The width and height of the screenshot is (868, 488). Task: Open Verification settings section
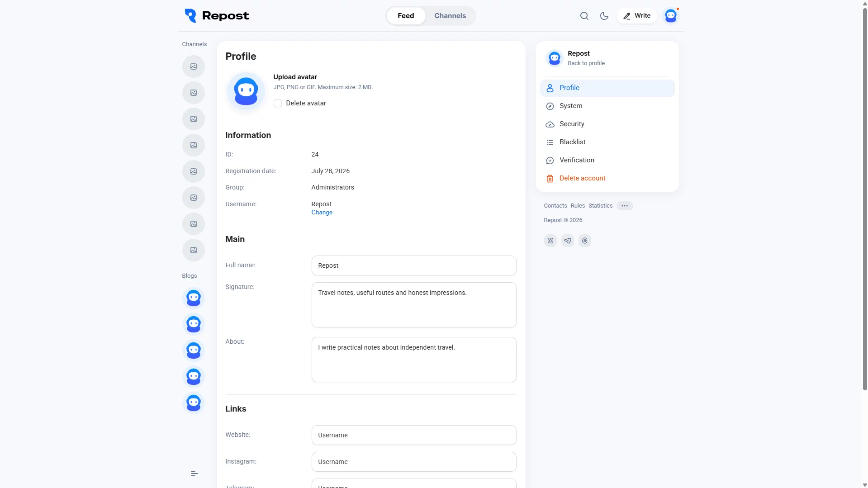[x=607, y=160]
